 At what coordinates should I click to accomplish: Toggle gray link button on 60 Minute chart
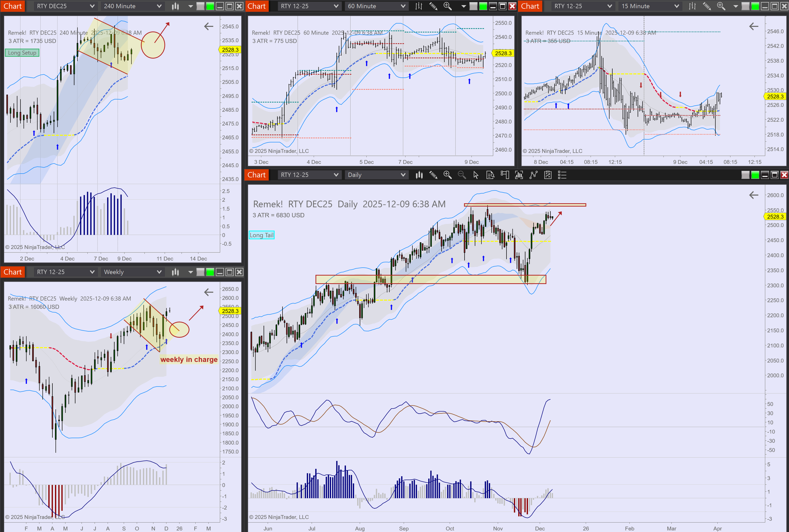pyautogui.click(x=473, y=6)
